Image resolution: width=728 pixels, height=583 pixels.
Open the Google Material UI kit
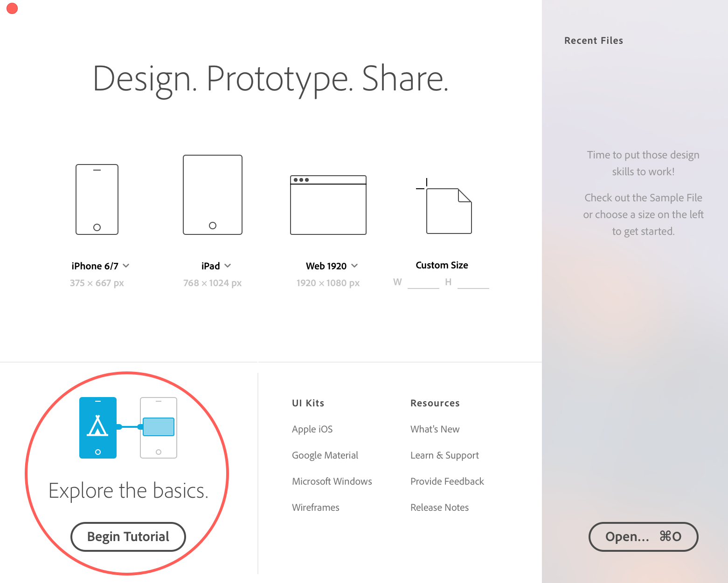pyautogui.click(x=325, y=455)
